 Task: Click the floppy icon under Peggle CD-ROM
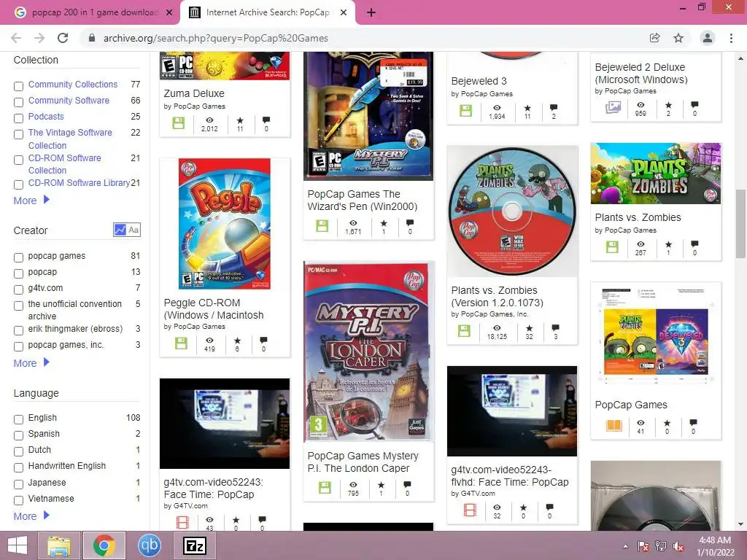tap(181, 343)
